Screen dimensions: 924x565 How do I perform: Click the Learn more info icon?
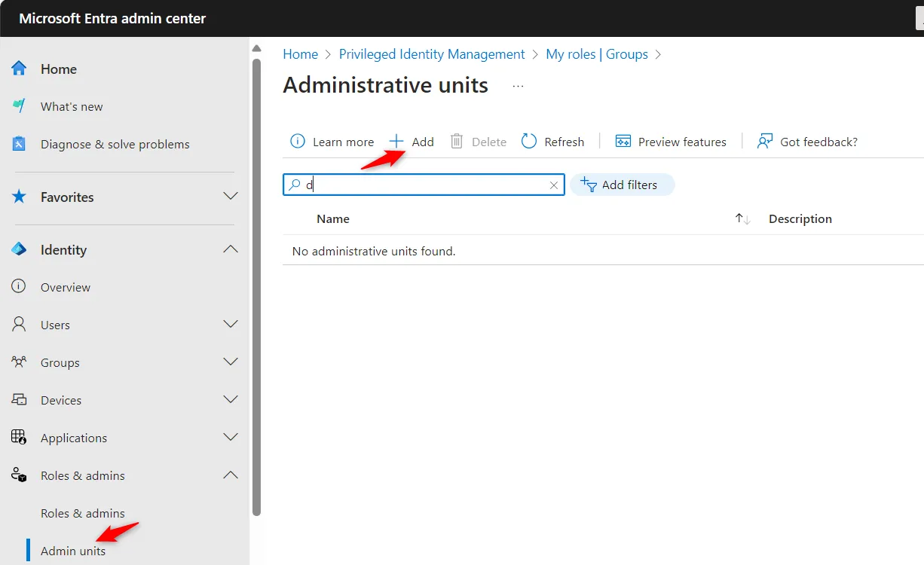[x=298, y=142]
